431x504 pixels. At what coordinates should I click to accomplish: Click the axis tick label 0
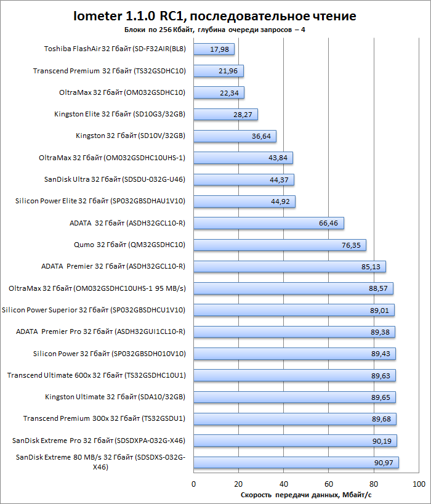click(x=193, y=484)
